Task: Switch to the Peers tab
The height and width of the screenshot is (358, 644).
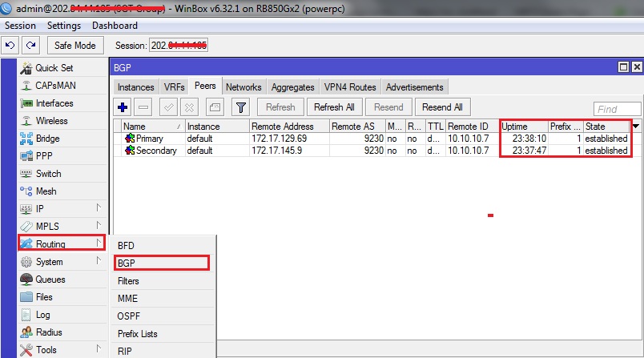Action: 205,86
